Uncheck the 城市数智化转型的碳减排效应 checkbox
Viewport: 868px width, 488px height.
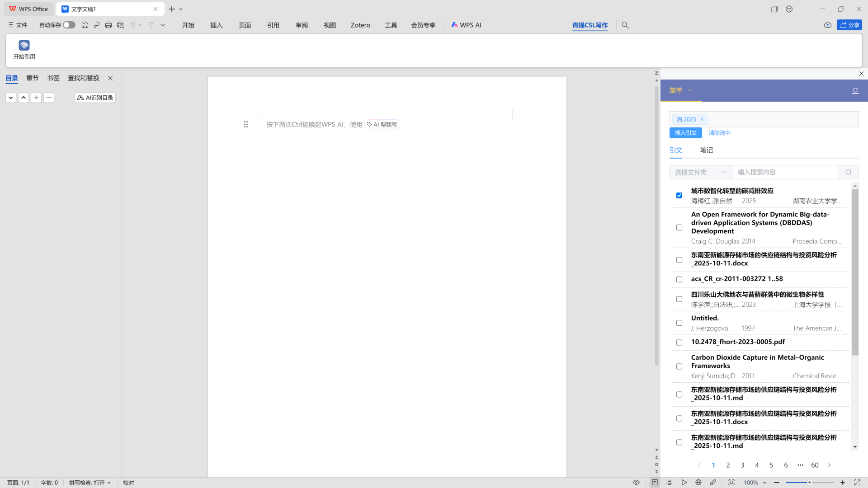(x=679, y=196)
